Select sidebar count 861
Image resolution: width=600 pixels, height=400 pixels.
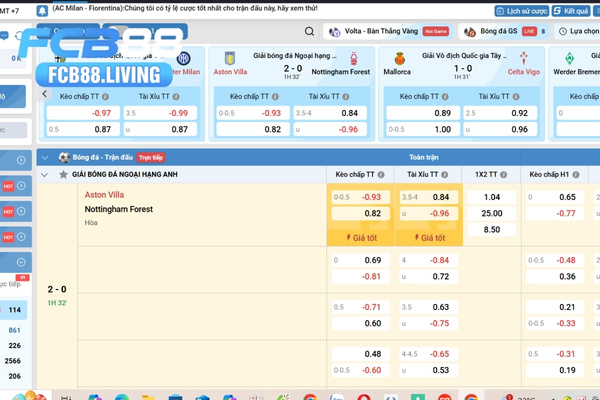pos(15,330)
